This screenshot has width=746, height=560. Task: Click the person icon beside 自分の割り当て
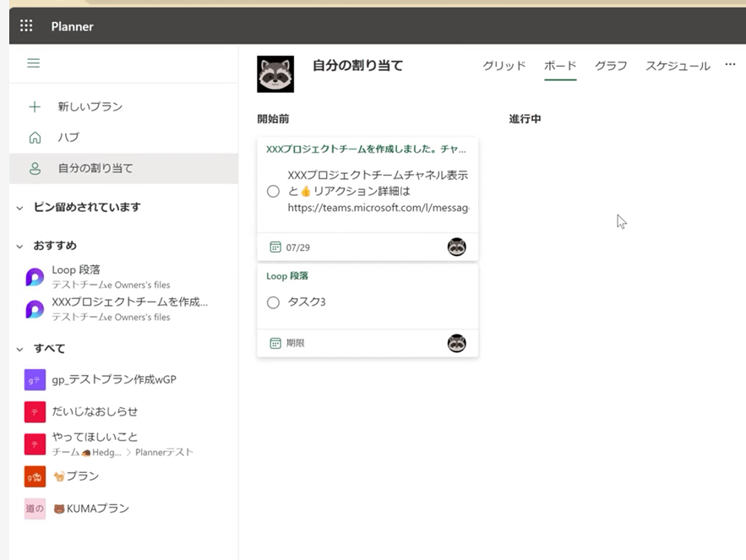pyautogui.click(x=35, y=168)
